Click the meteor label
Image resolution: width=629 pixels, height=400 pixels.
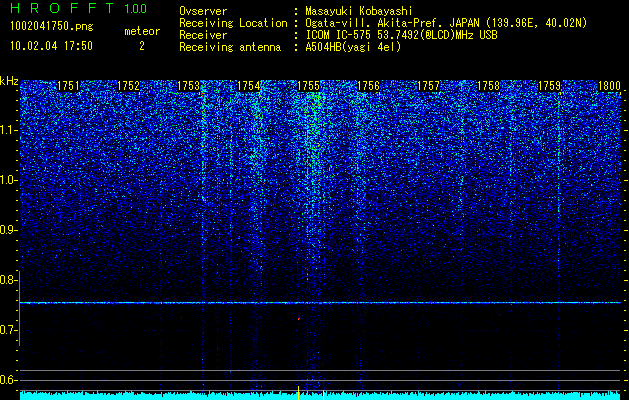[142, 31]
